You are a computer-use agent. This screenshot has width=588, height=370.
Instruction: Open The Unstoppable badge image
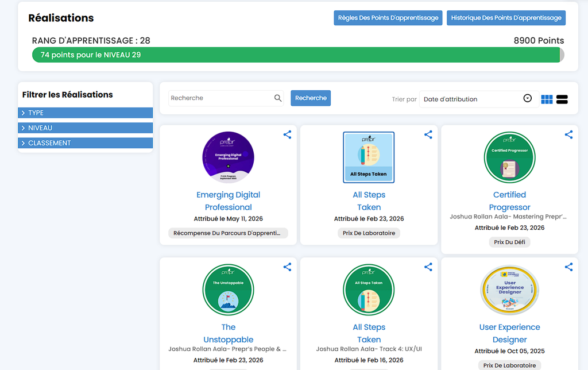pyautogui.click(x=228, y=290)
